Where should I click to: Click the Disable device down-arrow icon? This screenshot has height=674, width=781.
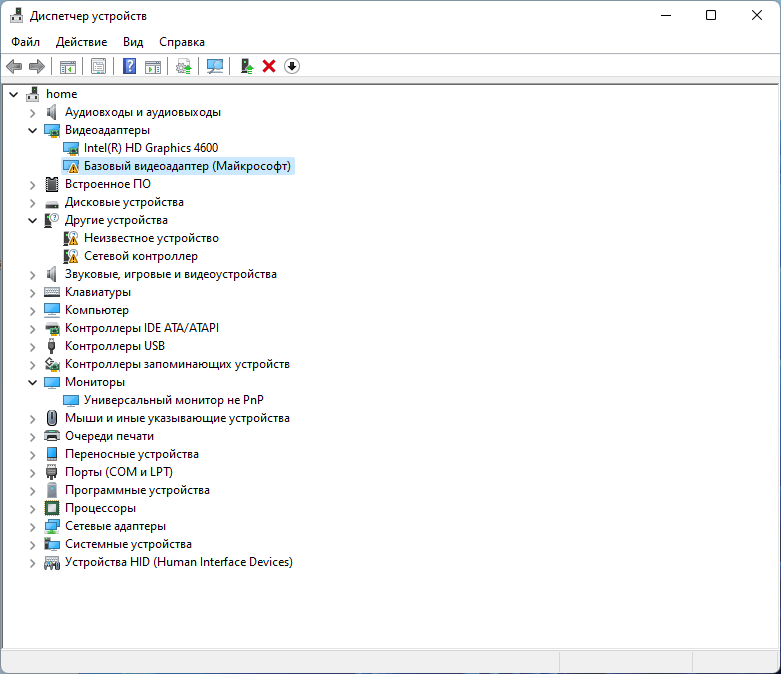click(x=292, y=66)
